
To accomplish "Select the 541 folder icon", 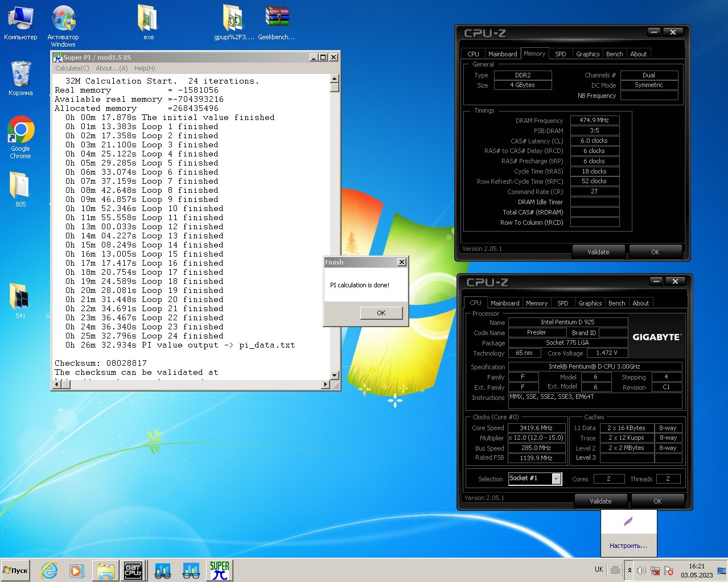I will tap(20, 300).
